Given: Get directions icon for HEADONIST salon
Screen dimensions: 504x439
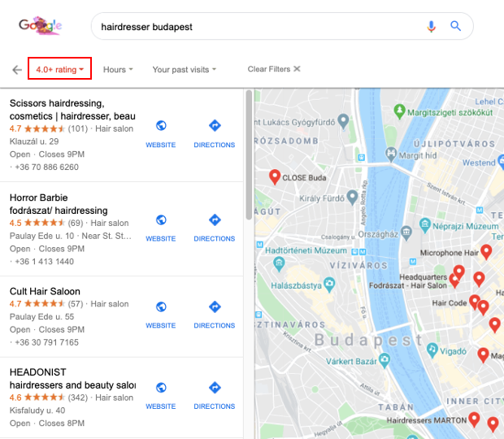Looking at the screenshot, I should (x=215, y=388).
